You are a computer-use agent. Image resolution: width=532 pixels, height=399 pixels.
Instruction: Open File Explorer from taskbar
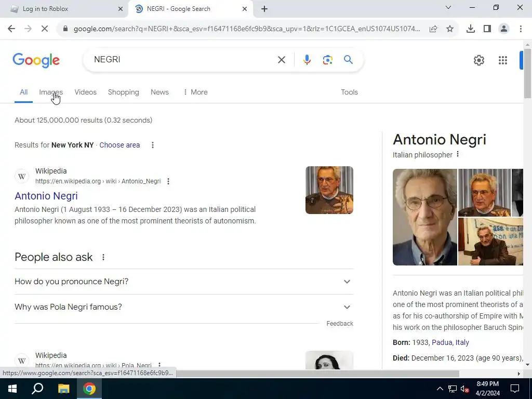pos(63,389)
